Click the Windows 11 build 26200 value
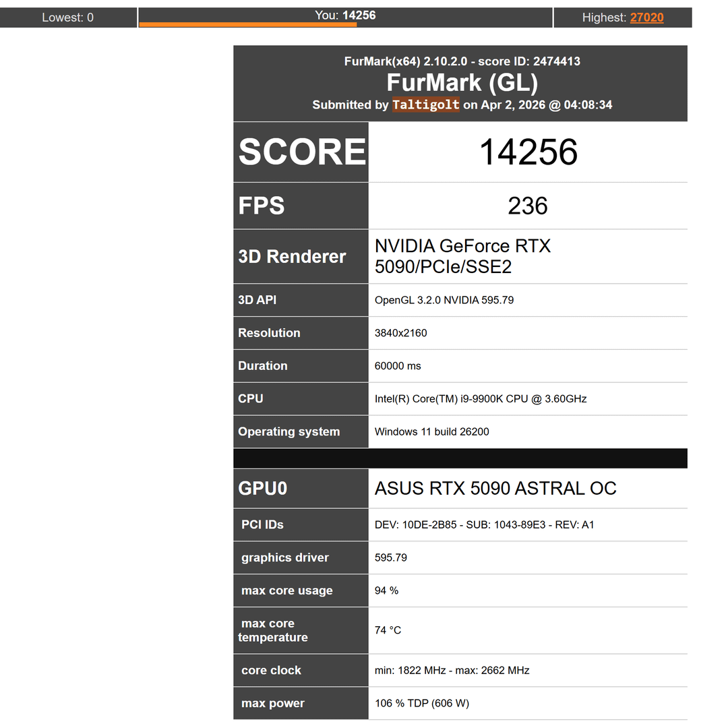The image size is (728, 728). [x=431, y=432]
